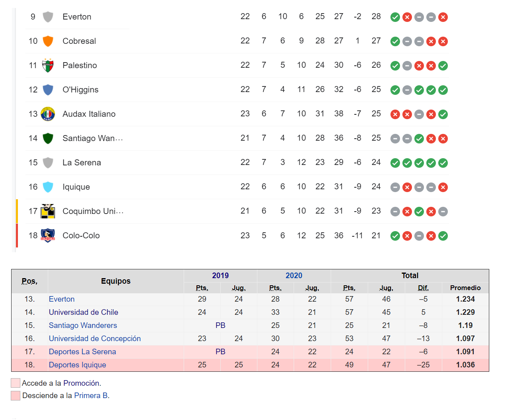Click the pink 'Accede a la Promoción' swatch

click(16, 383)
